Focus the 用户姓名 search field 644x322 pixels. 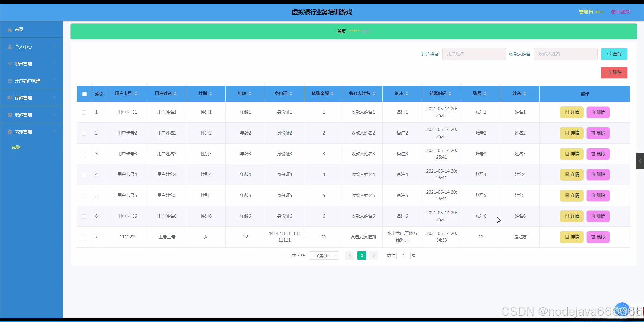pyautogui.click(x=474, y=54)
